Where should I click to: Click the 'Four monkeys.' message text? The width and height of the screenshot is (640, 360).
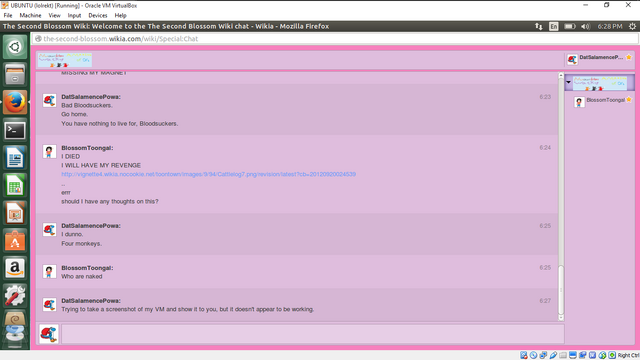[82, 244]
